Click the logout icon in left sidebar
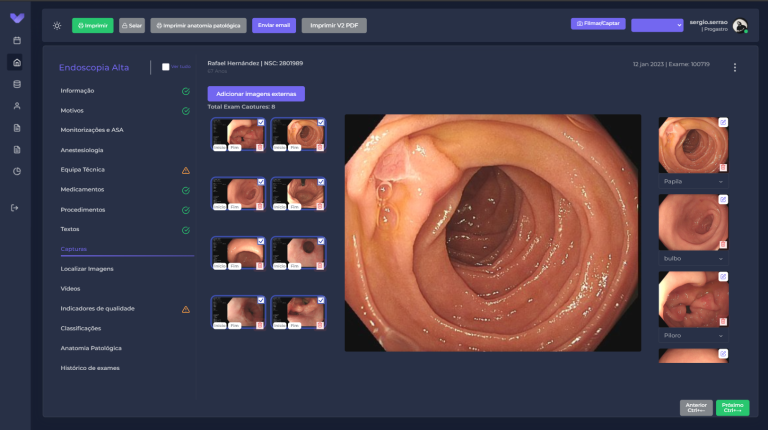 [x=15, y=208]
